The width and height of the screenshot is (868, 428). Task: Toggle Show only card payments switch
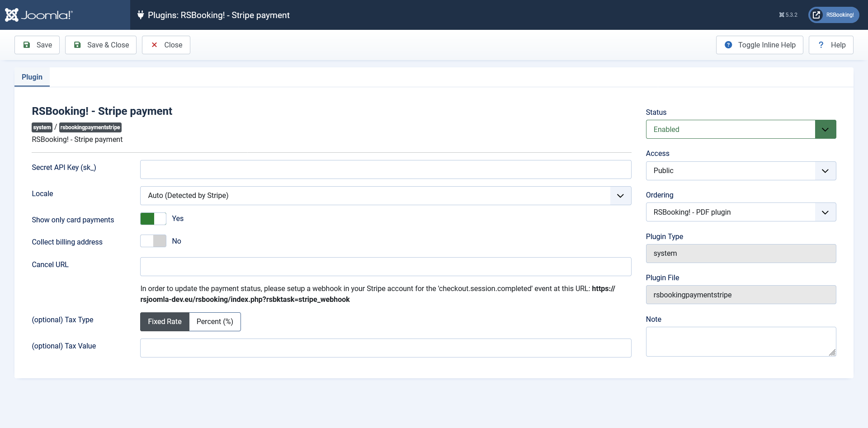pyautogui.click(x=153, y=219)
